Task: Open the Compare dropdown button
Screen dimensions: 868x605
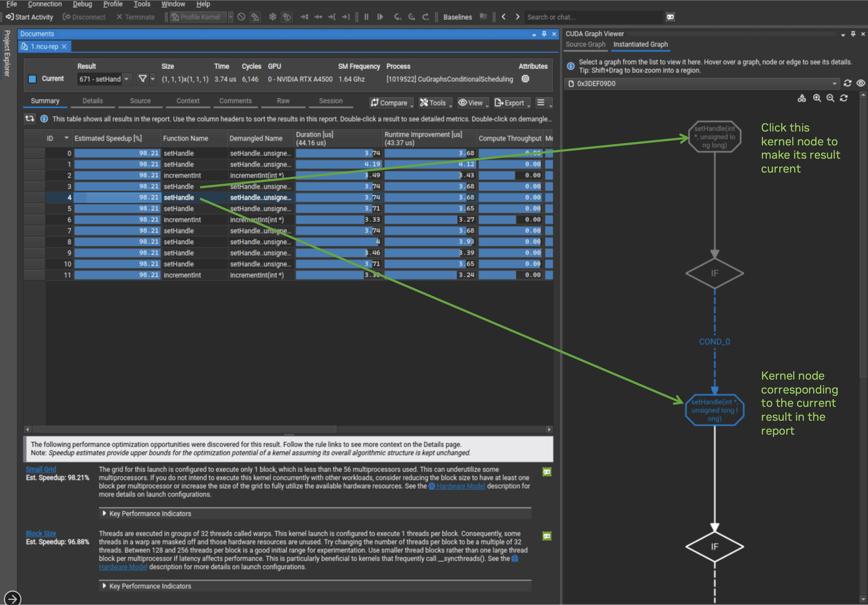Action: click(x=391, y=103)
